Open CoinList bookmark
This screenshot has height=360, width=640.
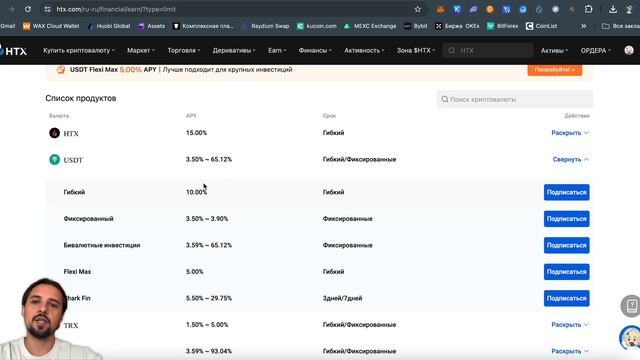(542, 26)
